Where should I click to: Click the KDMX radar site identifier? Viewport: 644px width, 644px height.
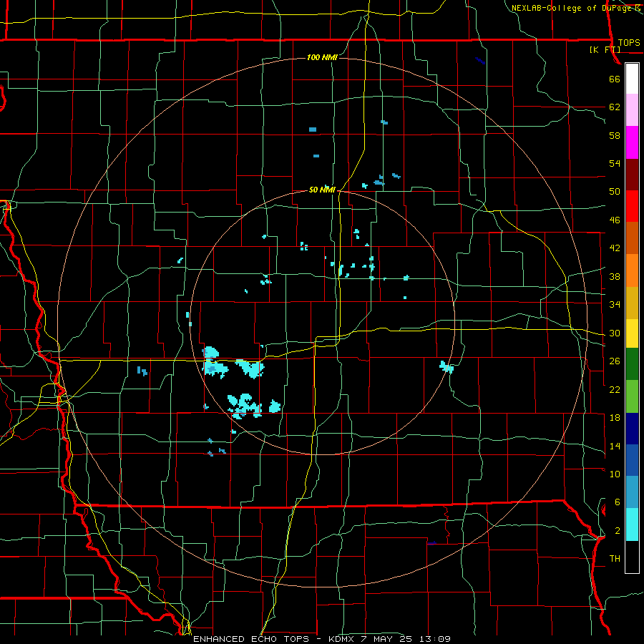point(341,639)
